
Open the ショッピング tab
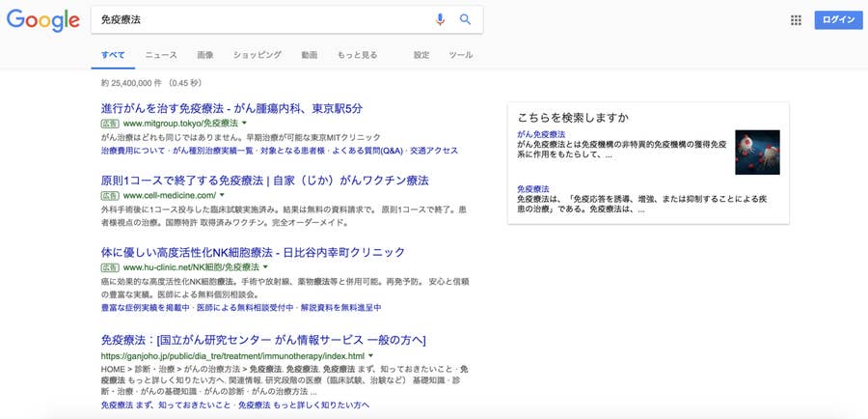[258, 55]
